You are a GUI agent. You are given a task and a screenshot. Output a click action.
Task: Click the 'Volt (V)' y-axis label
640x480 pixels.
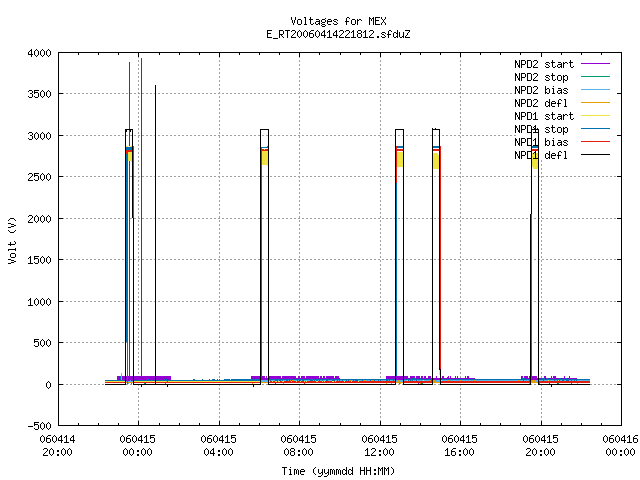[x=12, y=240]
